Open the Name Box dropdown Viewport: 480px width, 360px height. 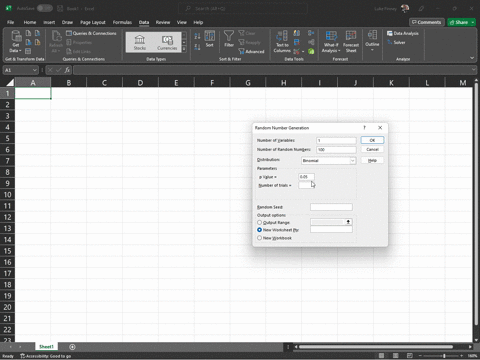(x=35, y=70)
